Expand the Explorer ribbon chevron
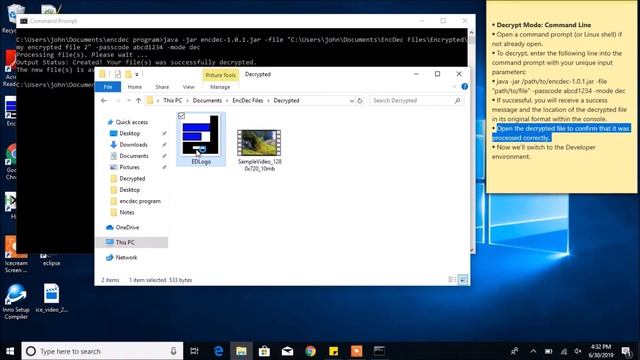This screenshot has height=360, width=640. tap(454, 87)
